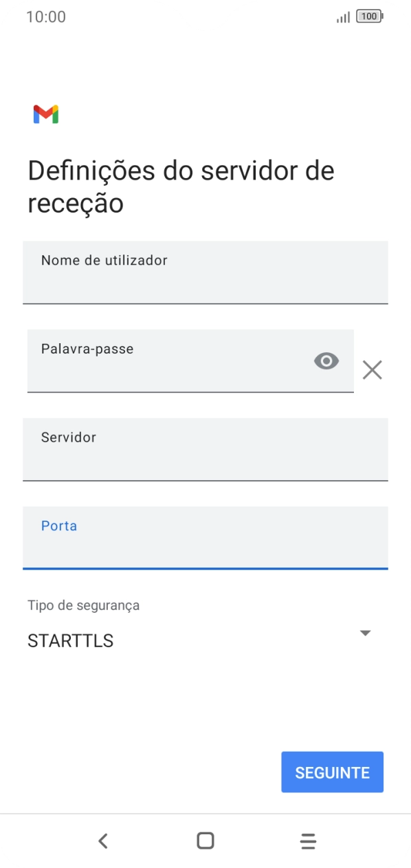
Task: Tap the dropdown arrow next to STARTTLS
Action: [x=365, y=633]
